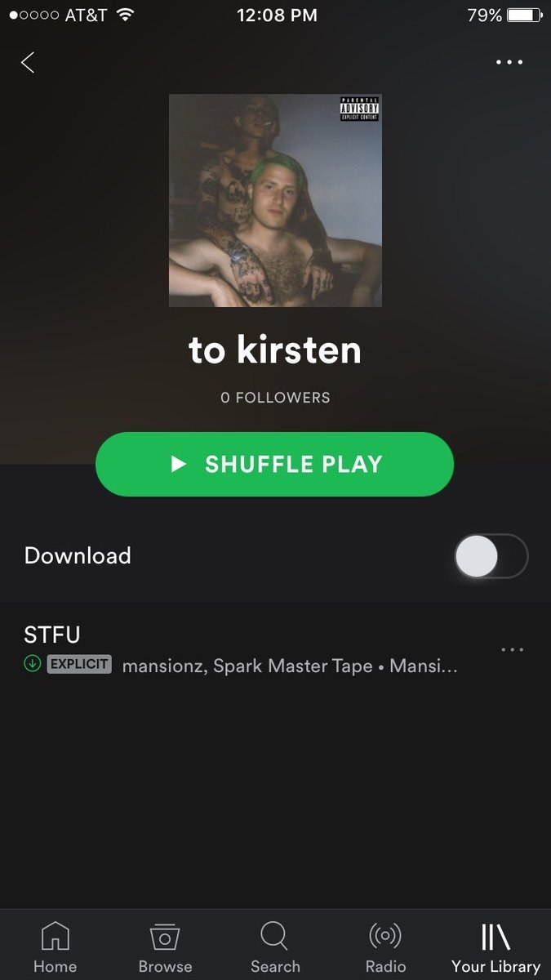
Task: Open STFU track options menu
Action: (x=512, y=649)
